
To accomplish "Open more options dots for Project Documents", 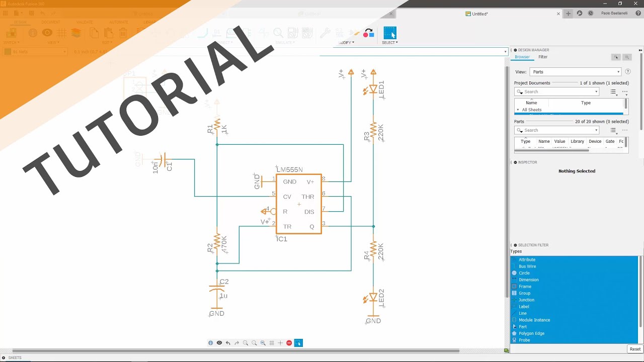I will [625, 92].
